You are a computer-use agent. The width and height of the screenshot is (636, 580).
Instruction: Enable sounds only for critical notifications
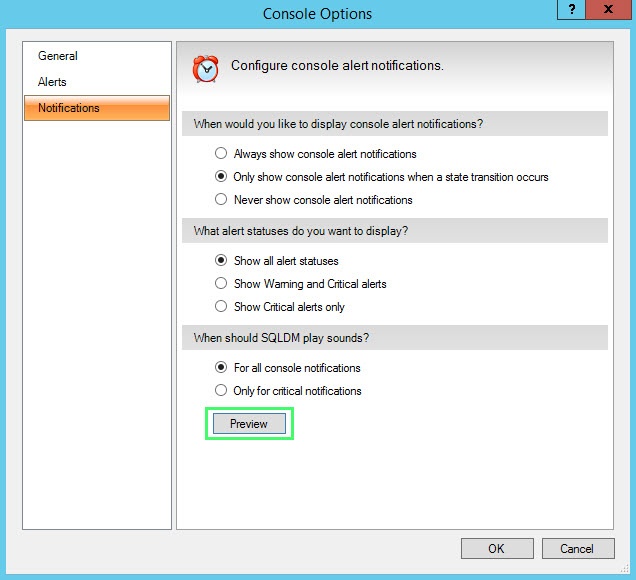pos(221,391)
